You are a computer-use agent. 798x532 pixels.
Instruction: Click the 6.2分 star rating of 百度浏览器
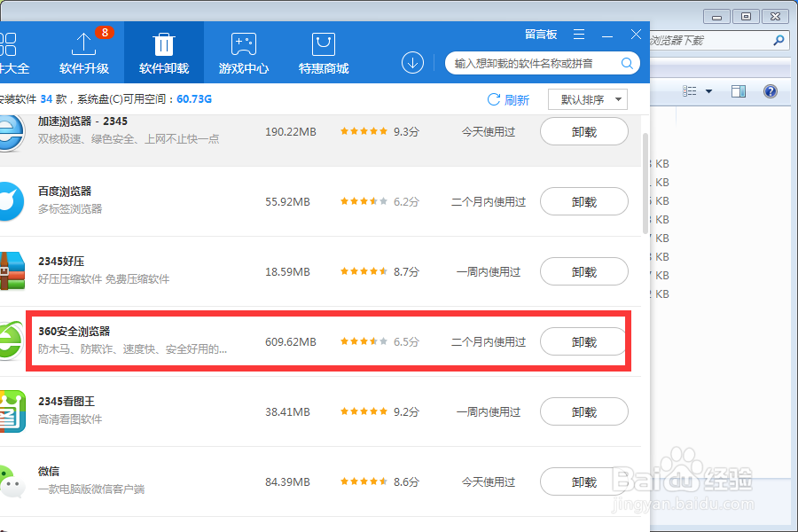[379, 201]
